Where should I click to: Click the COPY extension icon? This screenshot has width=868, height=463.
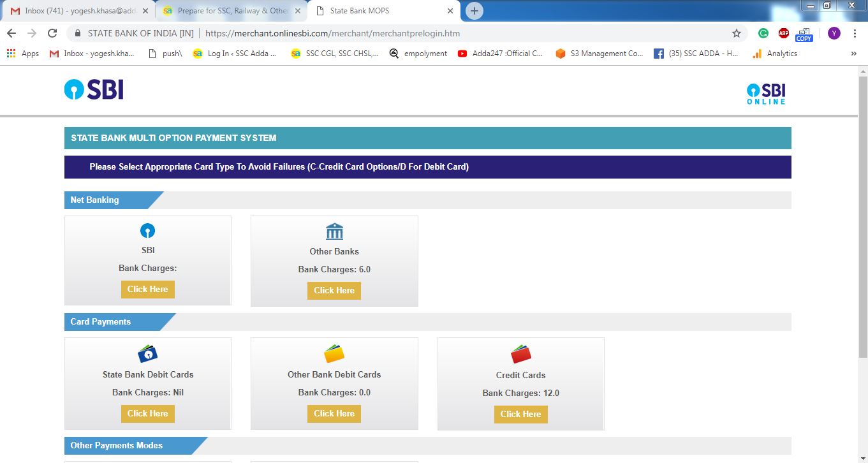coord(804,34)
